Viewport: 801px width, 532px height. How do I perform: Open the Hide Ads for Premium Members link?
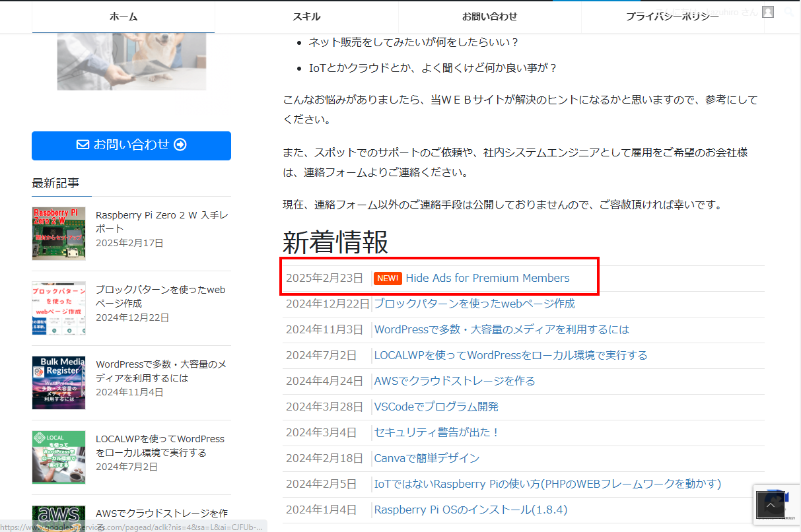pos(487,278)
